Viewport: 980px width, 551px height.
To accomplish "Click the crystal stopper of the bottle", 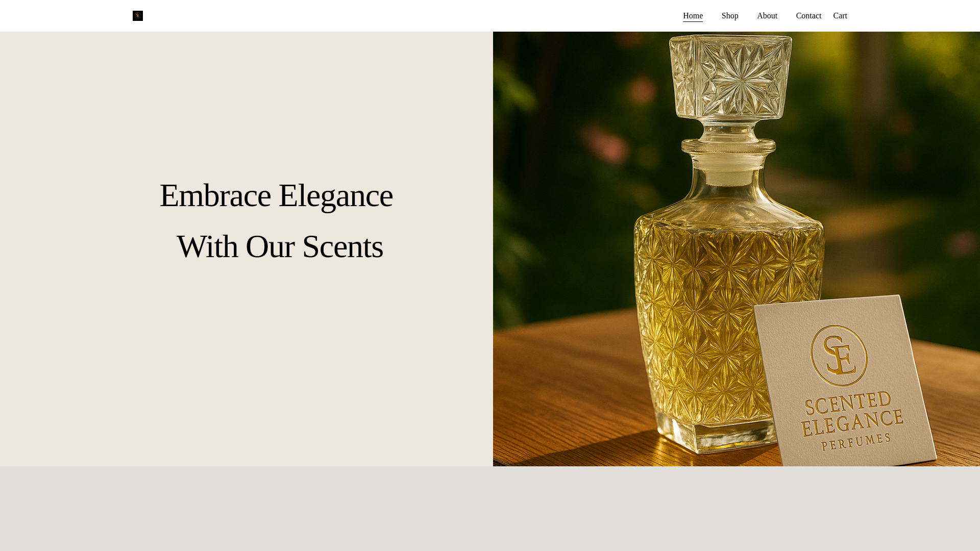I will [730, 77].
